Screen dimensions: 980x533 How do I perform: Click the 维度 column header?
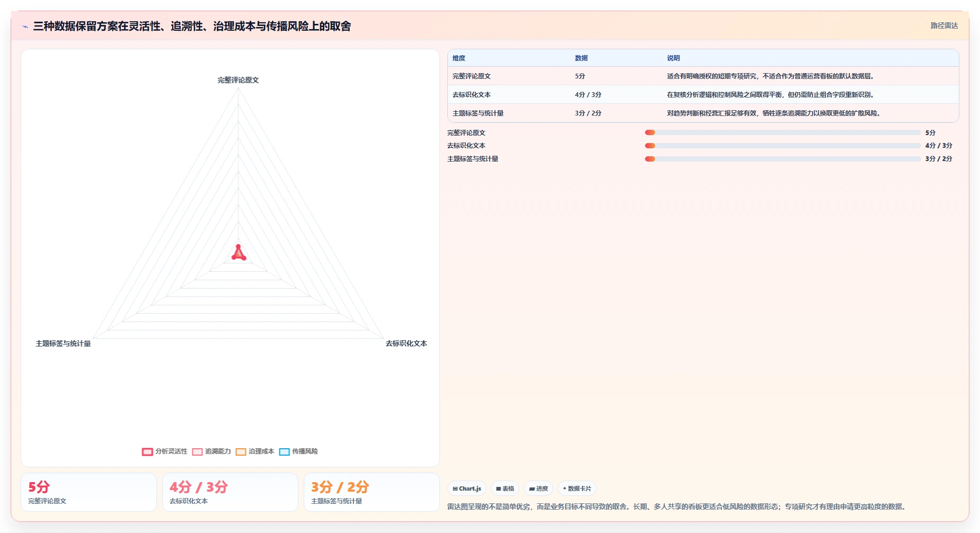[459, 58]
